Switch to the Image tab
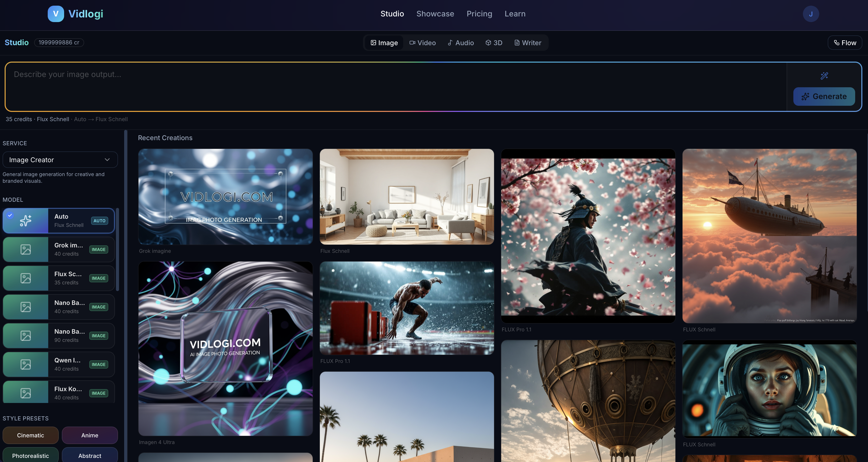 click(x=384, y=43)
